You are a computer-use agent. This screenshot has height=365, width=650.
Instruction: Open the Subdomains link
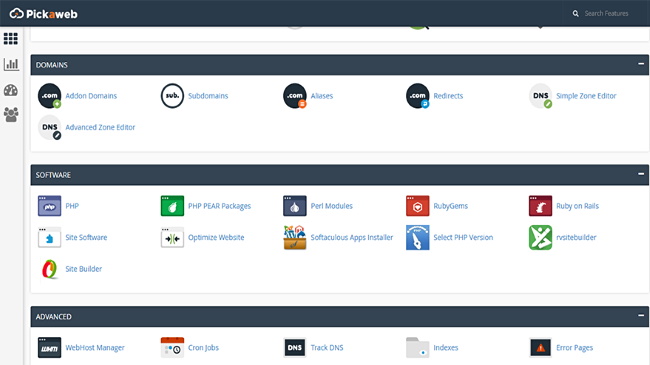tap(208, 96)
